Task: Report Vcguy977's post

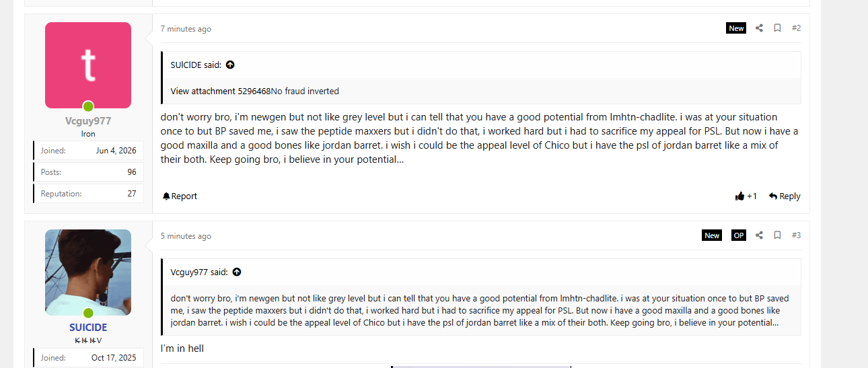Action: coord(180,196)
